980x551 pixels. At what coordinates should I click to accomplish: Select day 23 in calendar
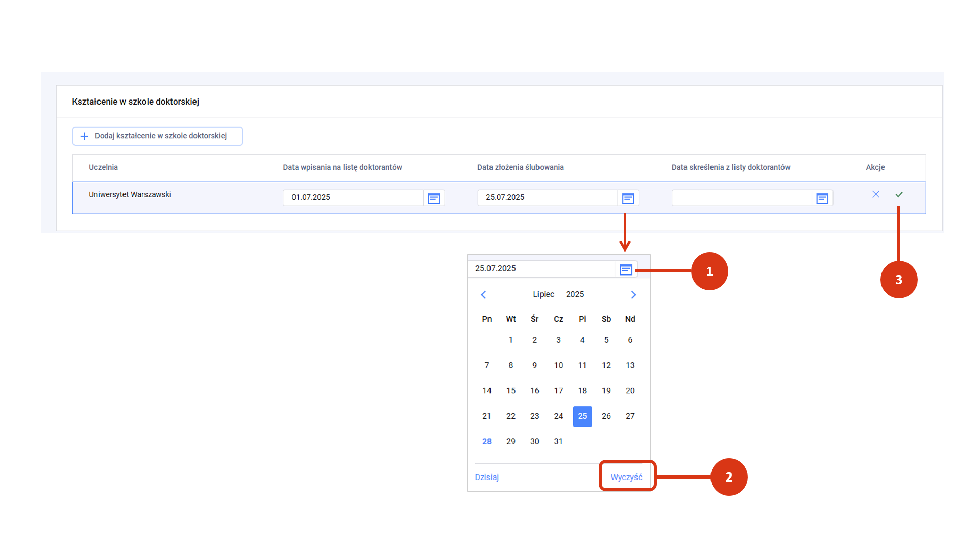coord(535,416)
